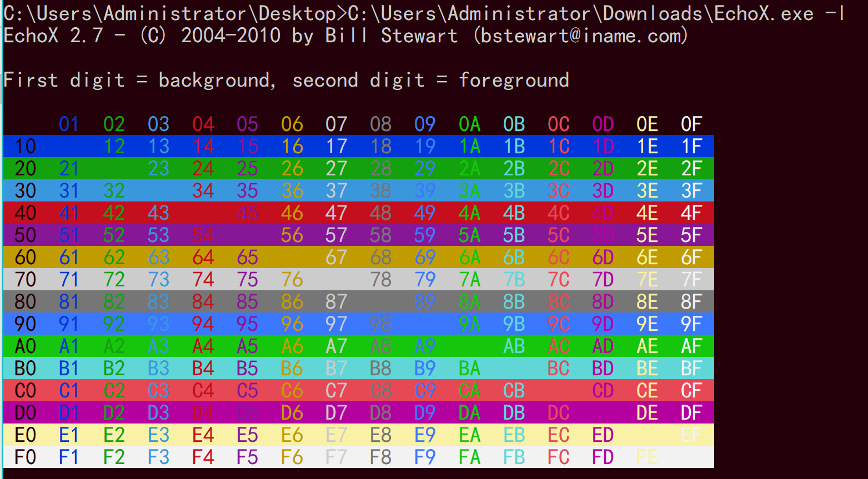The width and height of the screenshot is (868, 479).
Task: Click row label 50 on purple background
Action: coord(25,235)
